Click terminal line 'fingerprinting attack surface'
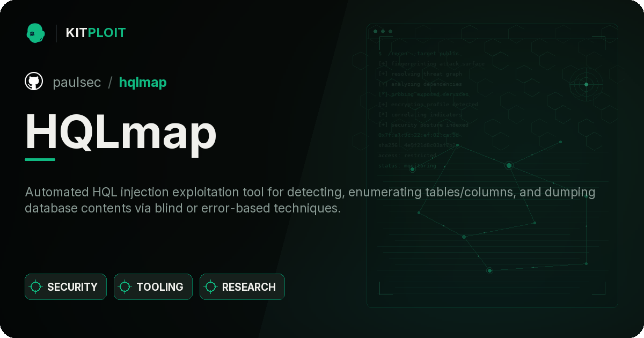This screenshot has width=644, height=338. (x=431, y=64)
